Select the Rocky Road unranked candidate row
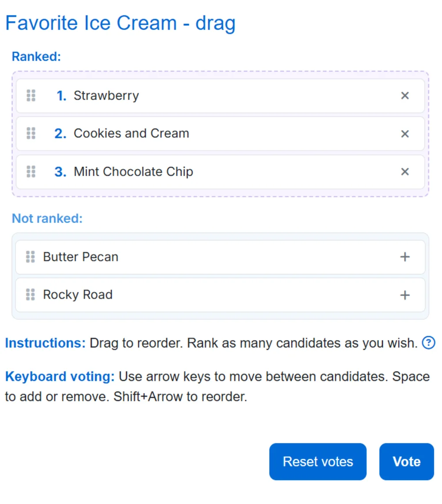The image size is (442, 504). click(199, 295)
